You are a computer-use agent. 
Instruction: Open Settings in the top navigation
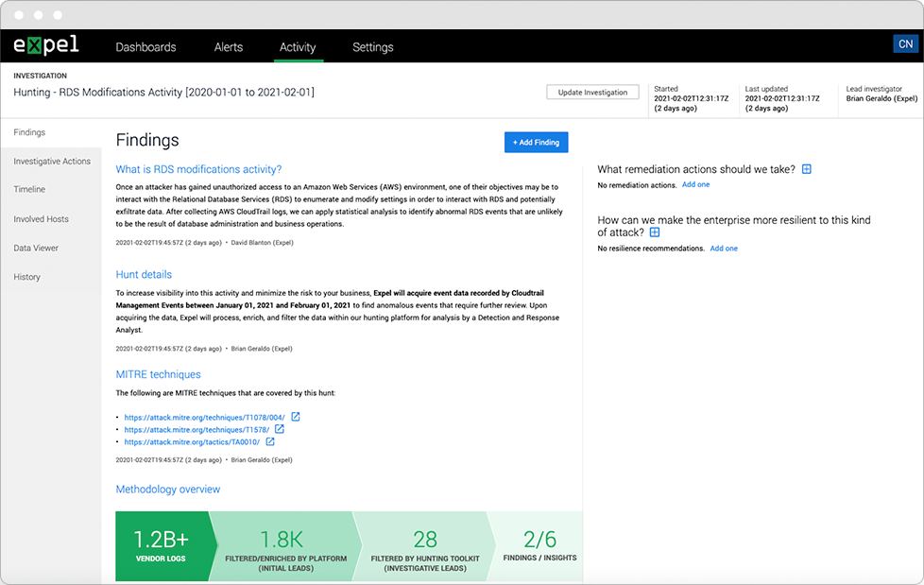[373, 47]
